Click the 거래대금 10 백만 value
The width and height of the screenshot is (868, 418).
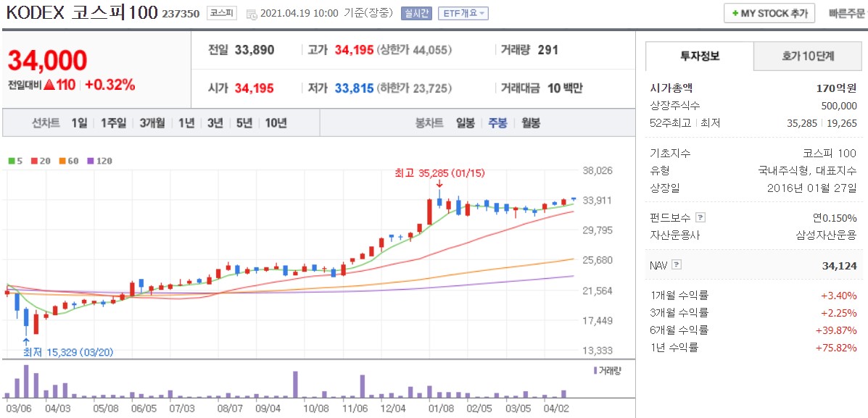tap(565, 88)
